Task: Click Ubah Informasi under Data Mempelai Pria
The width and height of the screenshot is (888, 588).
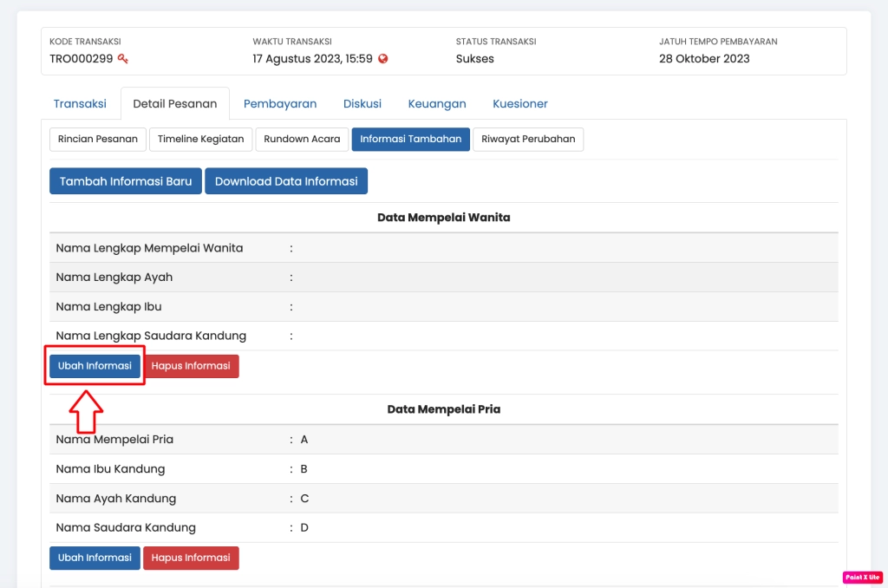Action: [x=95, y=558]
